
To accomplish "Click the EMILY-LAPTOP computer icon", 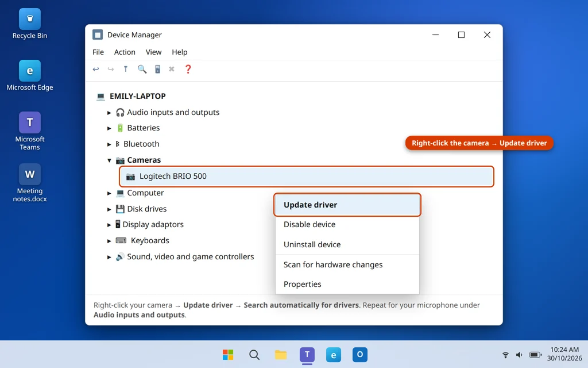I will click(100, 97).
